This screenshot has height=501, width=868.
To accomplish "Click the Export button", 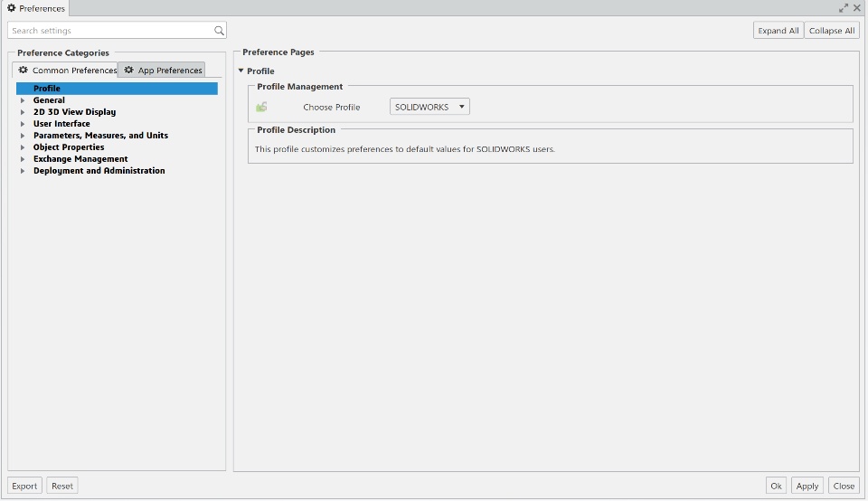I will (x=24, y=486).
